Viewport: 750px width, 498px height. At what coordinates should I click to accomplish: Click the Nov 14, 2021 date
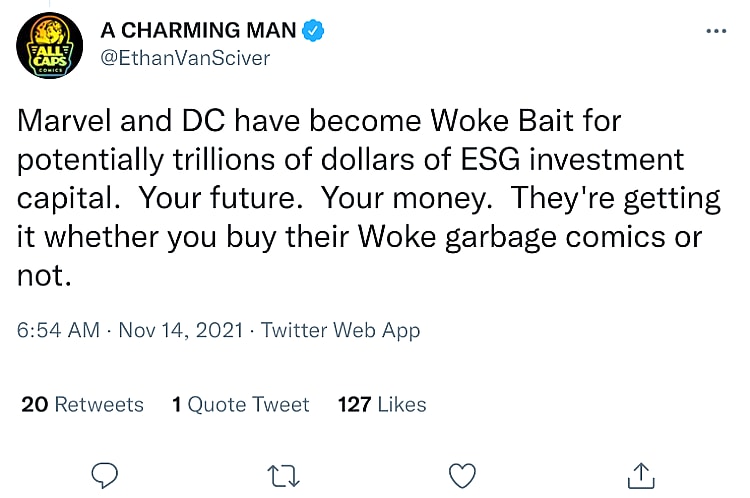coord(178,330)
